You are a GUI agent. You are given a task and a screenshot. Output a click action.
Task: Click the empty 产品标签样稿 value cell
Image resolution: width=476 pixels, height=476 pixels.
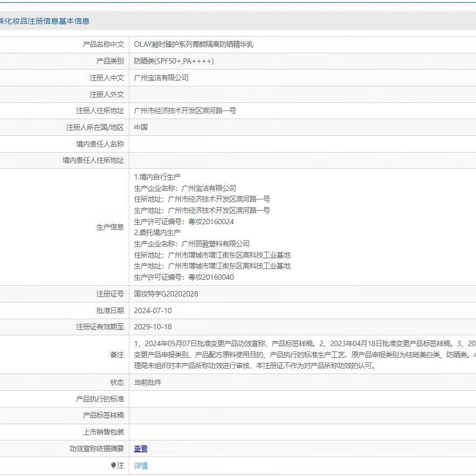302,416
